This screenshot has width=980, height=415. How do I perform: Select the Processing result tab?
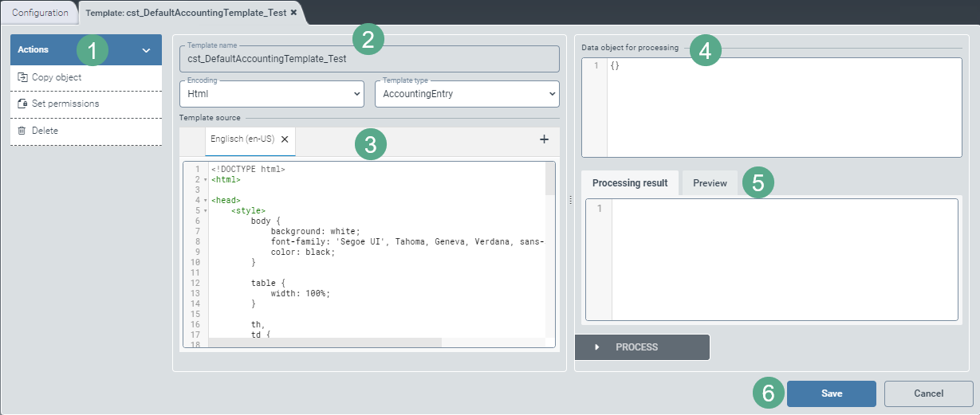click(x=629, y=183)
